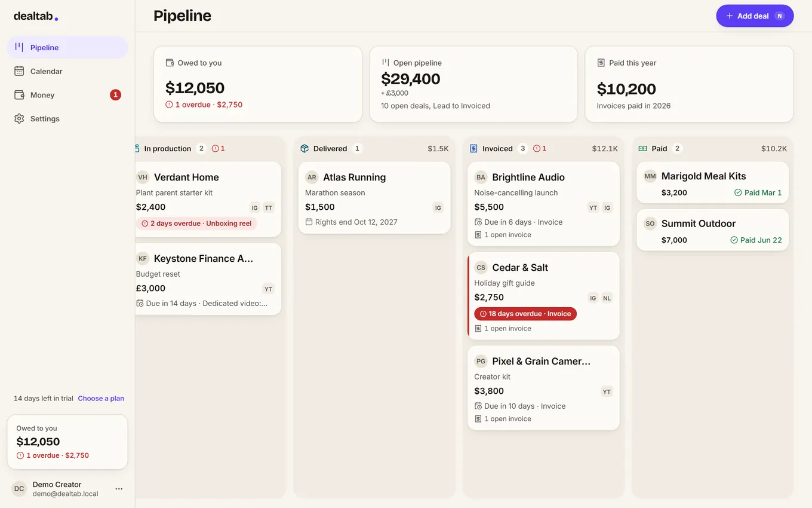Open the Summit Outdoor deal card
The image size is (812, 508).
click(713, 230)
